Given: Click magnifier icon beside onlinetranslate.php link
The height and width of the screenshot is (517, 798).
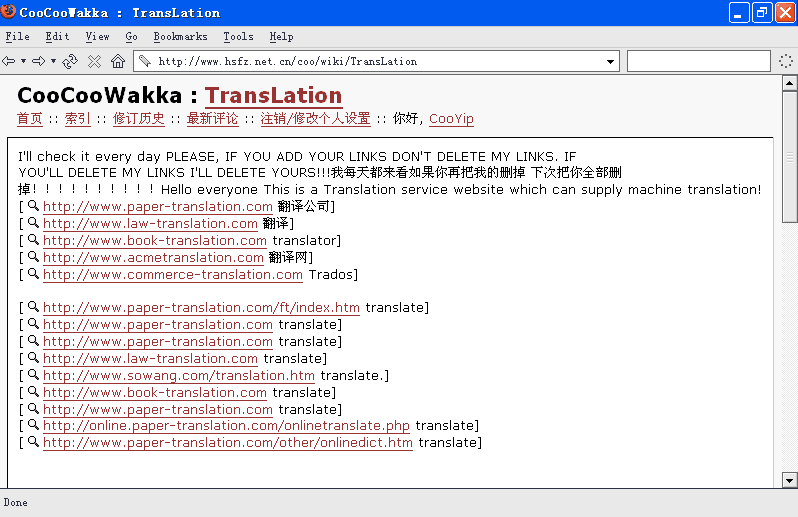Looking at the screenshot, I should 33,424.
